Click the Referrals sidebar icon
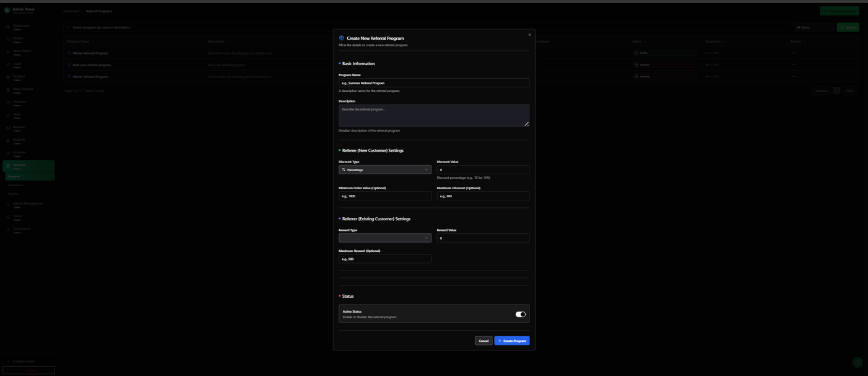This screenshot has width=868, height=376. pos(8,166)
